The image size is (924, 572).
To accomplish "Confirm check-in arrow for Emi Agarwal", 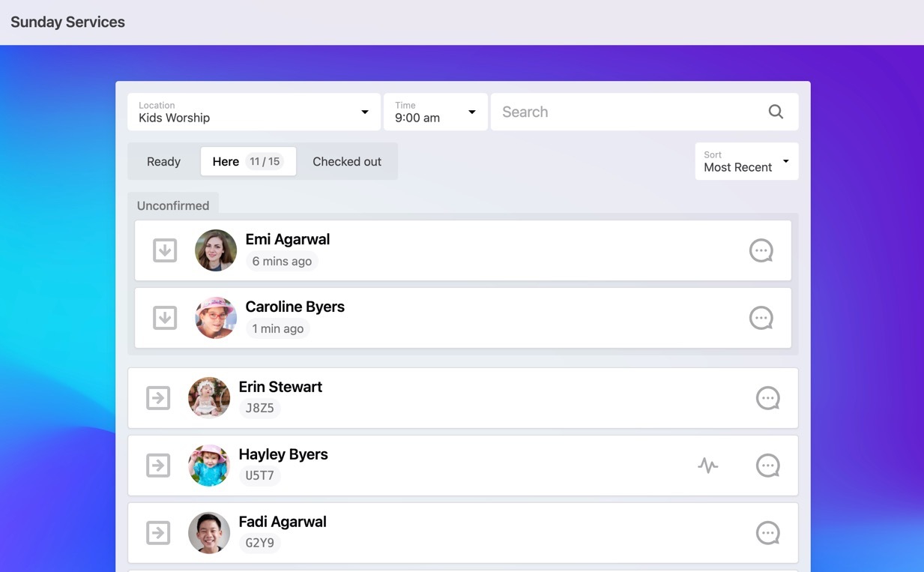I will [x=165, y=250].
